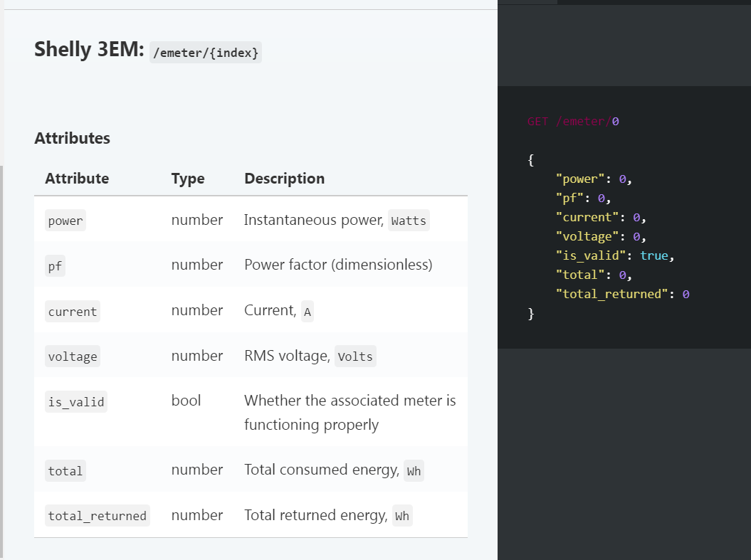
Task: Click the A unit tag in Current row
Action: click(308, 311)
